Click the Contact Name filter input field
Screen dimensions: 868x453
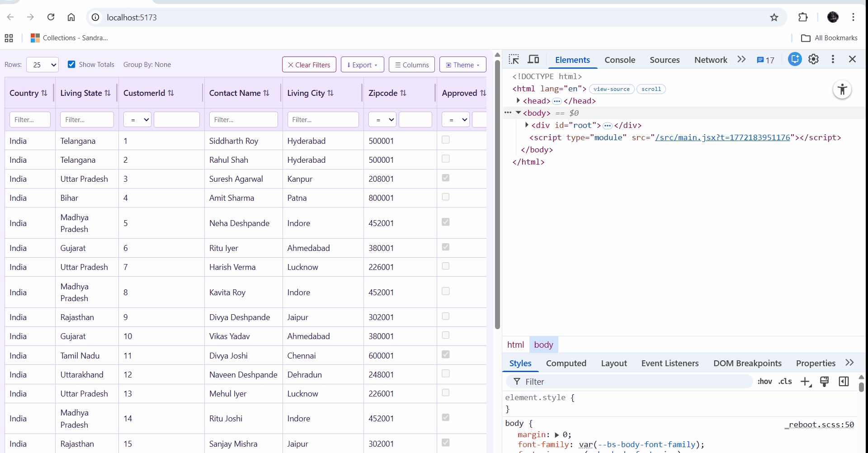(243, 120)
